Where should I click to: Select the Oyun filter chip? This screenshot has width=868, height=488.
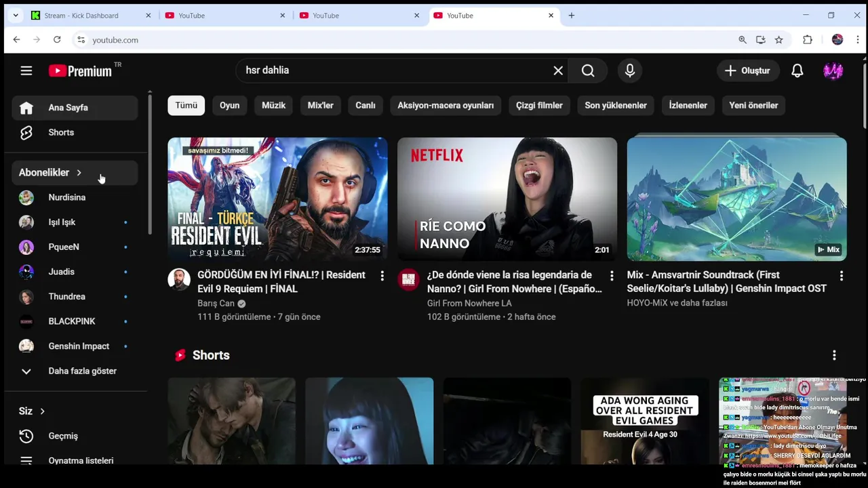click(x=229, y=105)
